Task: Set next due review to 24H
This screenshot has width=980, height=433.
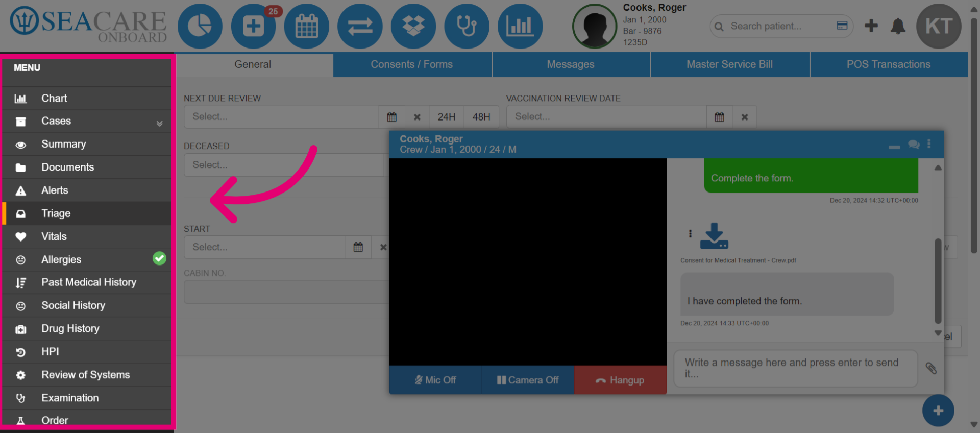Action: (x=447, y=117)
